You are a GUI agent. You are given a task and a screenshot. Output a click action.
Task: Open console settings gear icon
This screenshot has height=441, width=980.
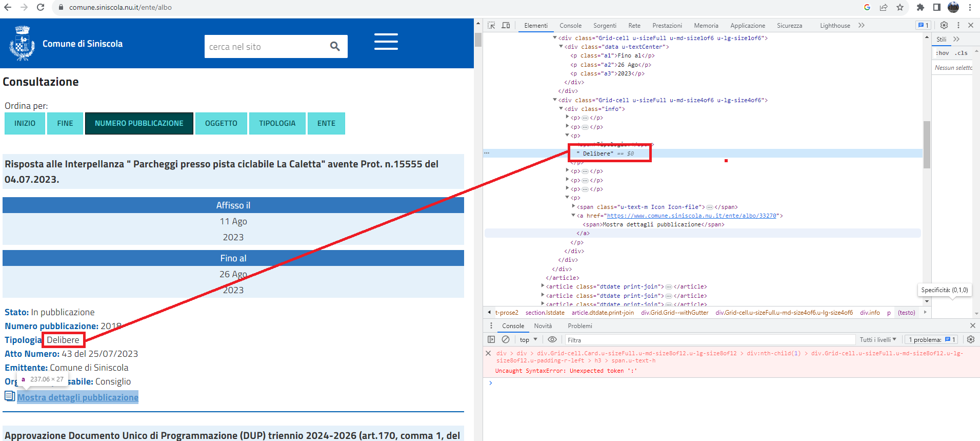point(970,339)
